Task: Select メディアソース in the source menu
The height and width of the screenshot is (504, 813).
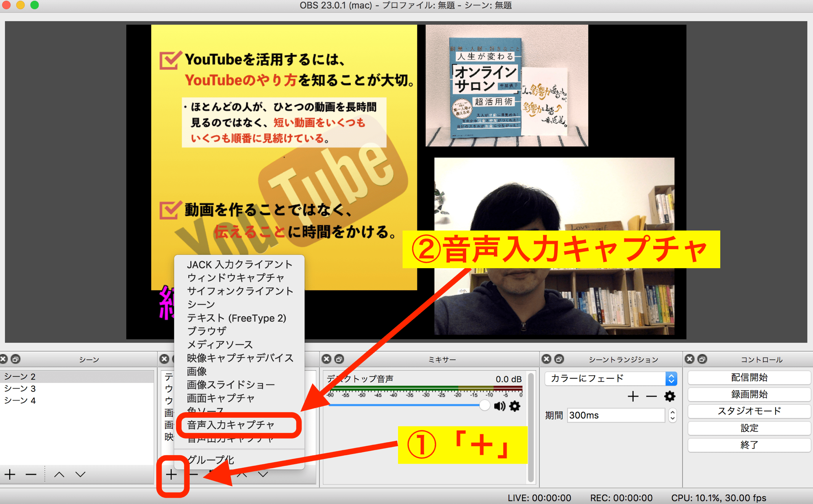Action: coord(239,345)
